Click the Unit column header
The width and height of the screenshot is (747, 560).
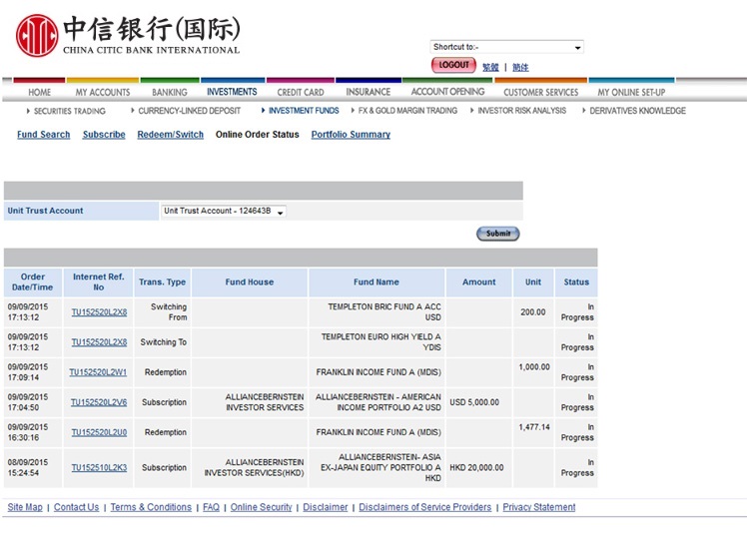pos(533,282)
